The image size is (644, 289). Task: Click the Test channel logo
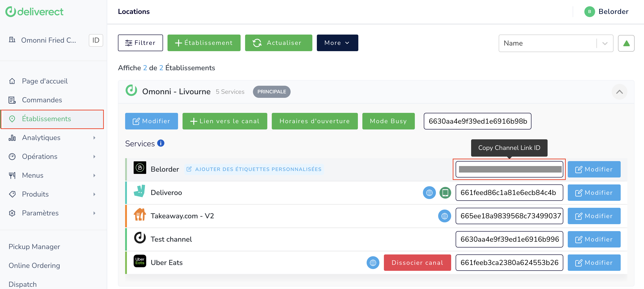[140, 238]
